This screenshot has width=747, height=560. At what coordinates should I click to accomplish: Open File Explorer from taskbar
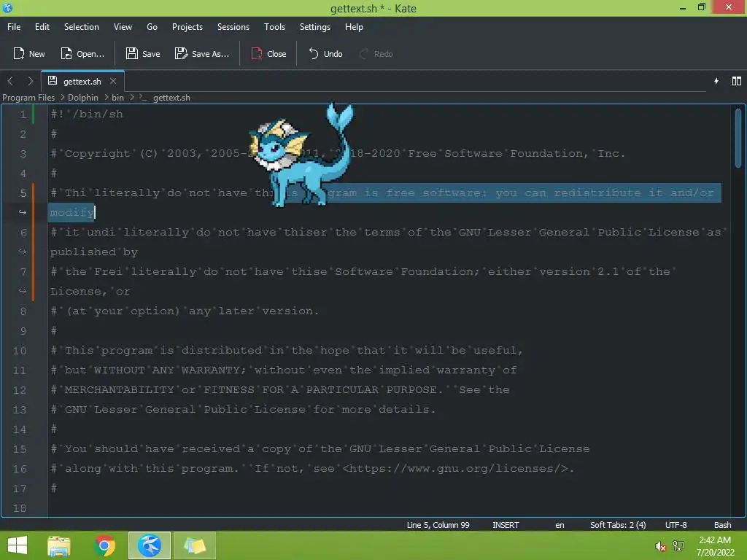pyautogui.click(x=59, y=545)
